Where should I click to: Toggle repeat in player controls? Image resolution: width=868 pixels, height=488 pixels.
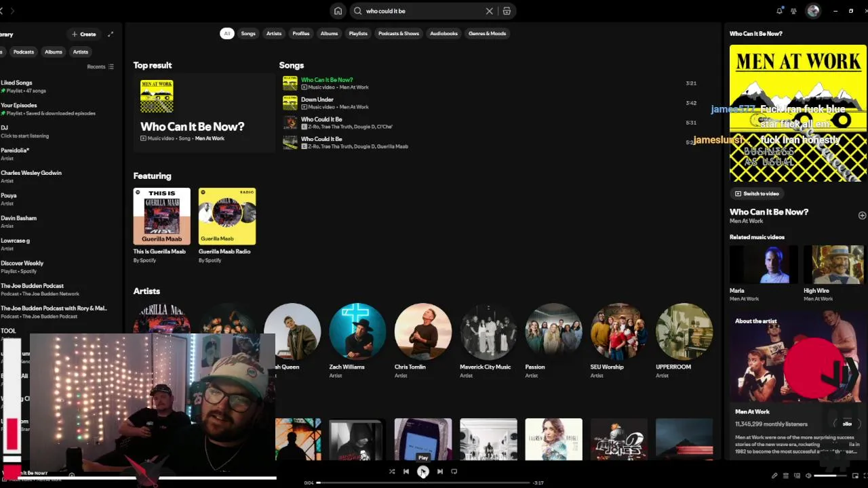click(454, 471)
